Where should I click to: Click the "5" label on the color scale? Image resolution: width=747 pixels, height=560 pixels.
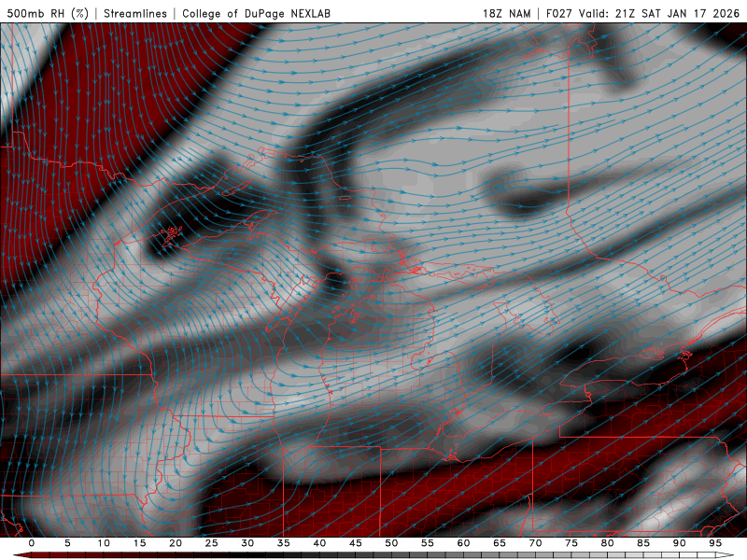(x=67, y=543)
